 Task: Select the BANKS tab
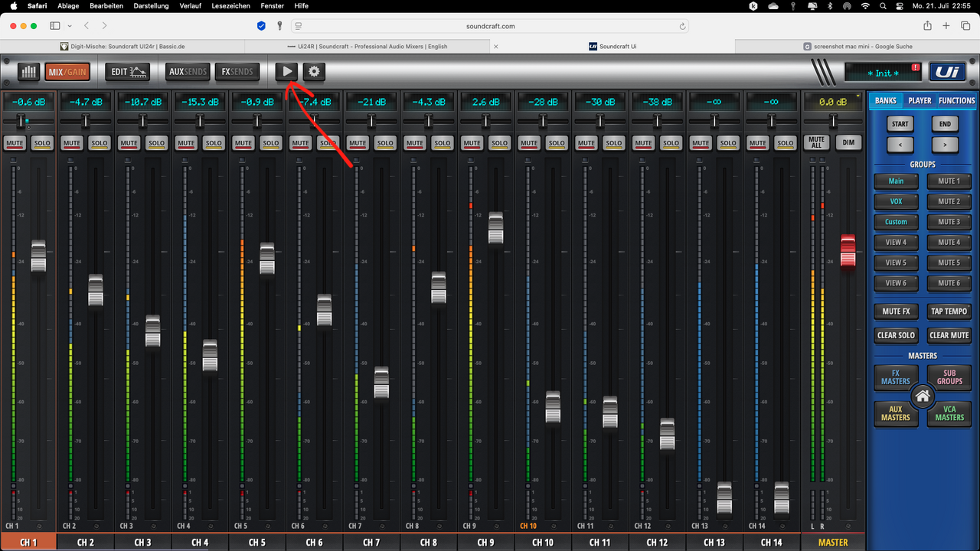(886, 100)
